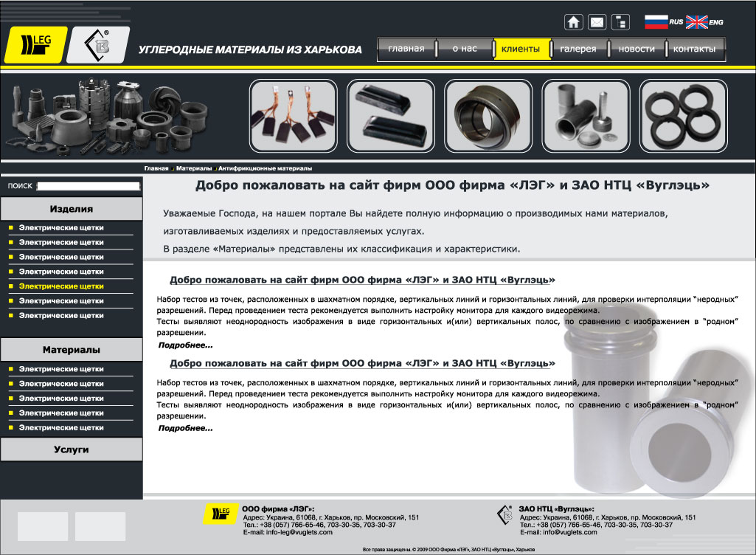
Task: Open the metal bushings and pin thumbnail
Action: pyautogui.click(x=586, y=116)
